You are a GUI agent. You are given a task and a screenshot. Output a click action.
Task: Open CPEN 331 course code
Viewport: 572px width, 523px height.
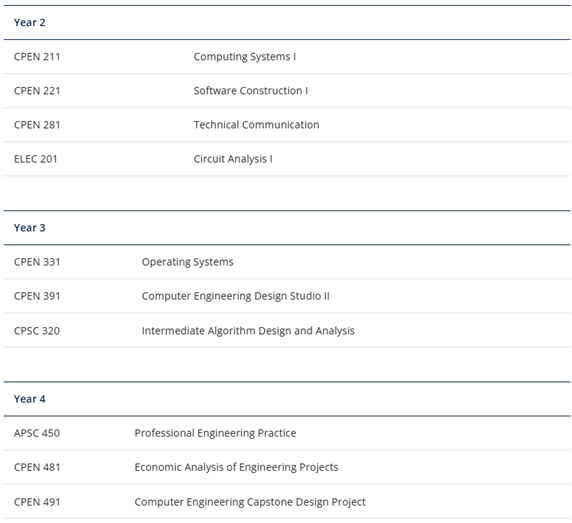[x=37, y=262]
